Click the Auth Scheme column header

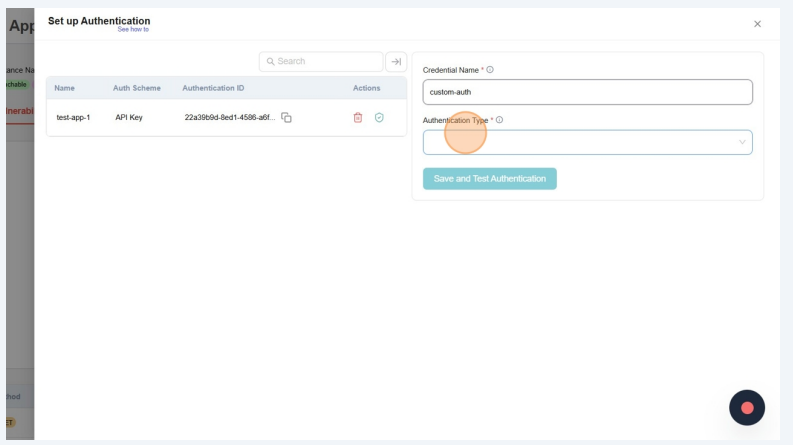point(137,88)
